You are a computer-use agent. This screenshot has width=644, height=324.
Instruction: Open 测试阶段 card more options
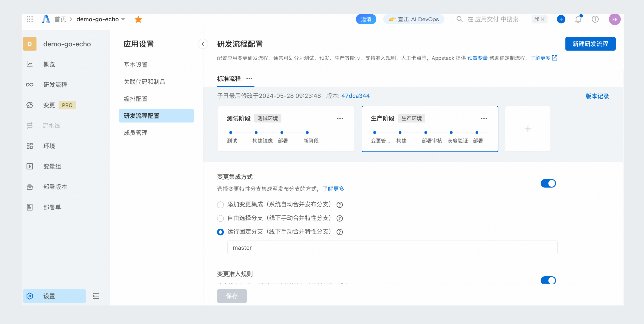pos(340,118)
